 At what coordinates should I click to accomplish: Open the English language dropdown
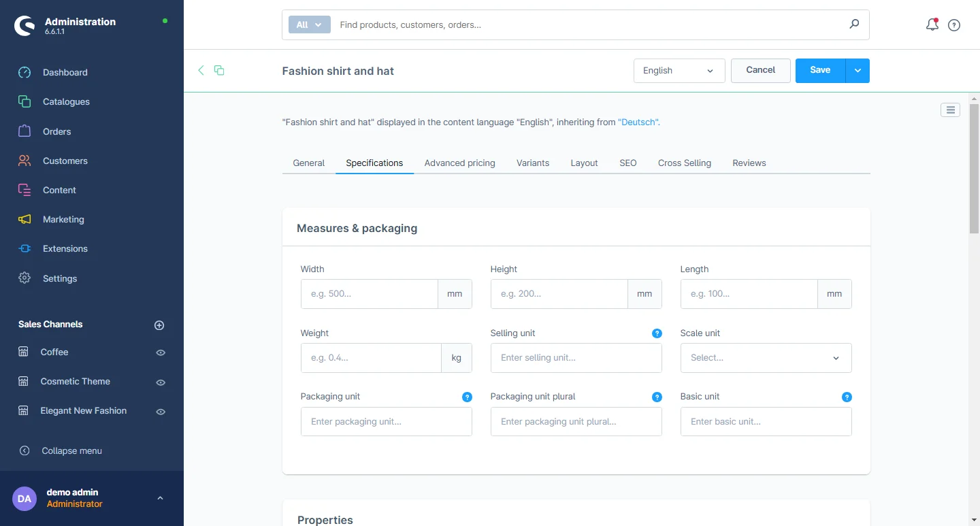tap(679, 71)
